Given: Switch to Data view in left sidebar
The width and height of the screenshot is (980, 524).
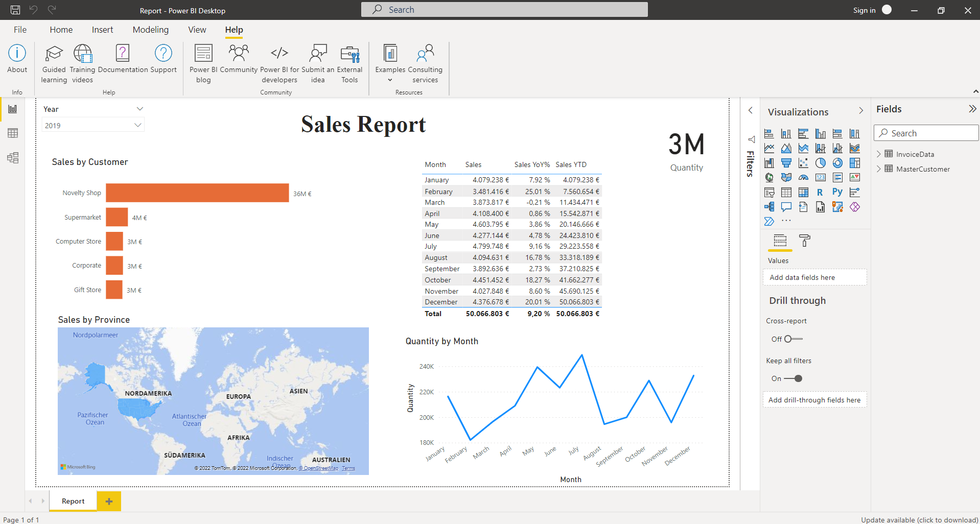Looking at the screenshot, I should point(13,133).
